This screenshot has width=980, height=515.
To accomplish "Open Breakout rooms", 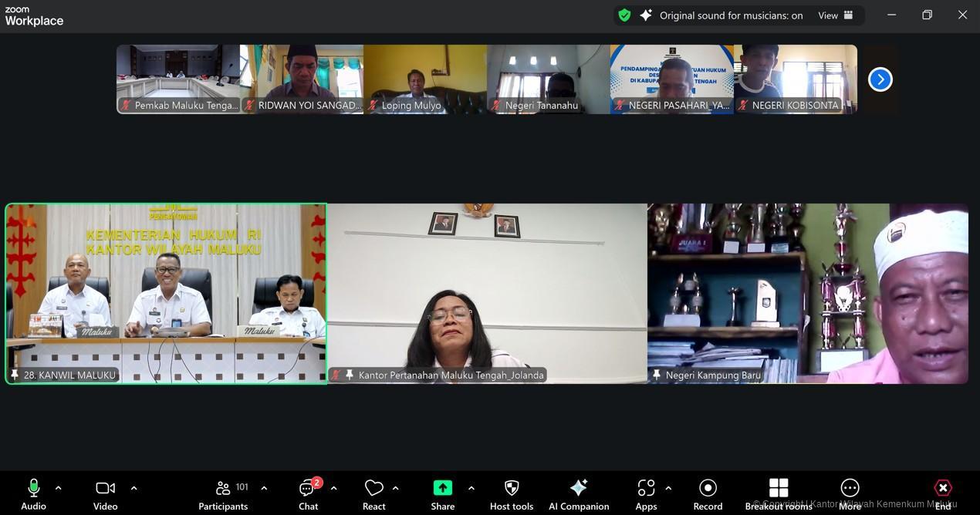I will click(x=779, y=494).
